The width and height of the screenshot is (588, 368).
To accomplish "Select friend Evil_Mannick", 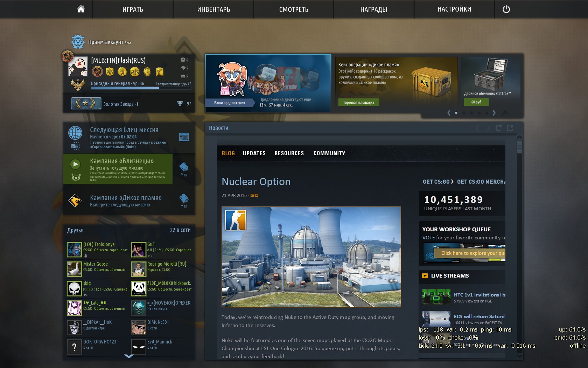I will tap(161, 347).
